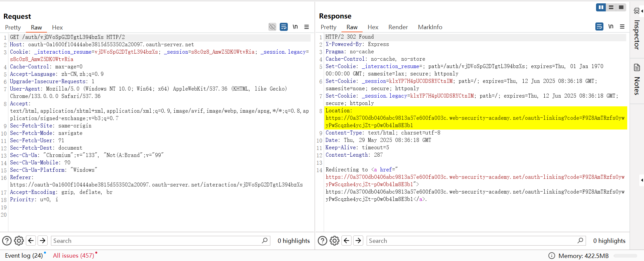Switch Request view to Hex tab
644x261 pixels.
pyautogui.click(x=57, y=28)
